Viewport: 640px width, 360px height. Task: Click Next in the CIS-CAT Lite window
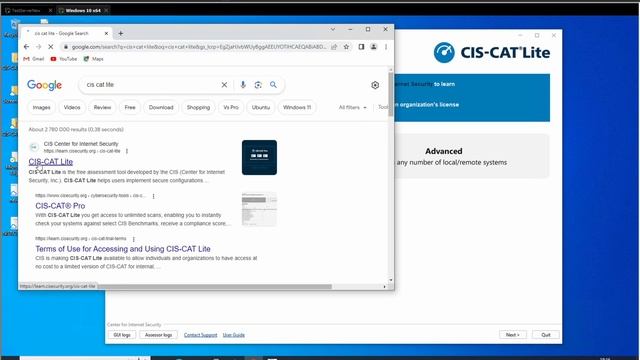click(x=513, y=335)
